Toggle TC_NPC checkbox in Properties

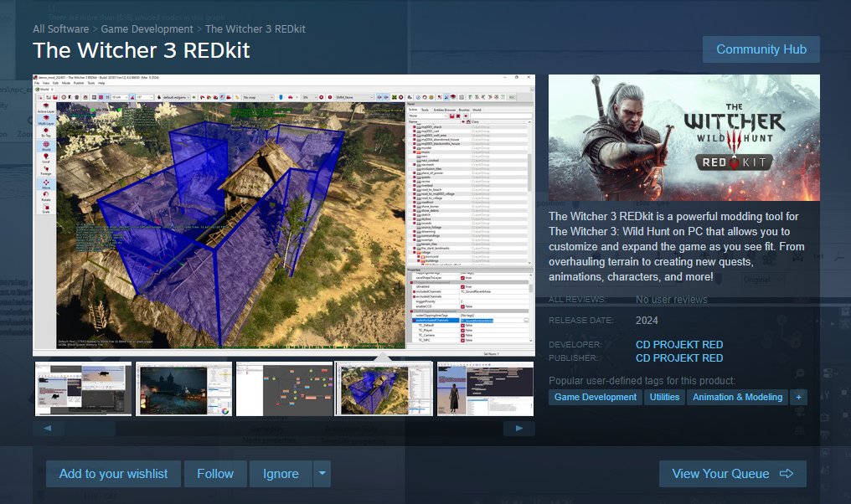point(463,340)
